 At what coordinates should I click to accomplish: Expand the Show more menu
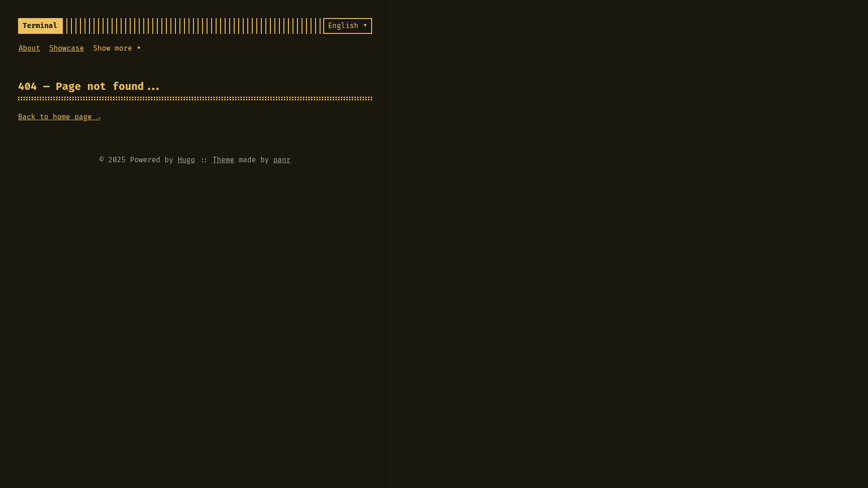click(117, 48)
